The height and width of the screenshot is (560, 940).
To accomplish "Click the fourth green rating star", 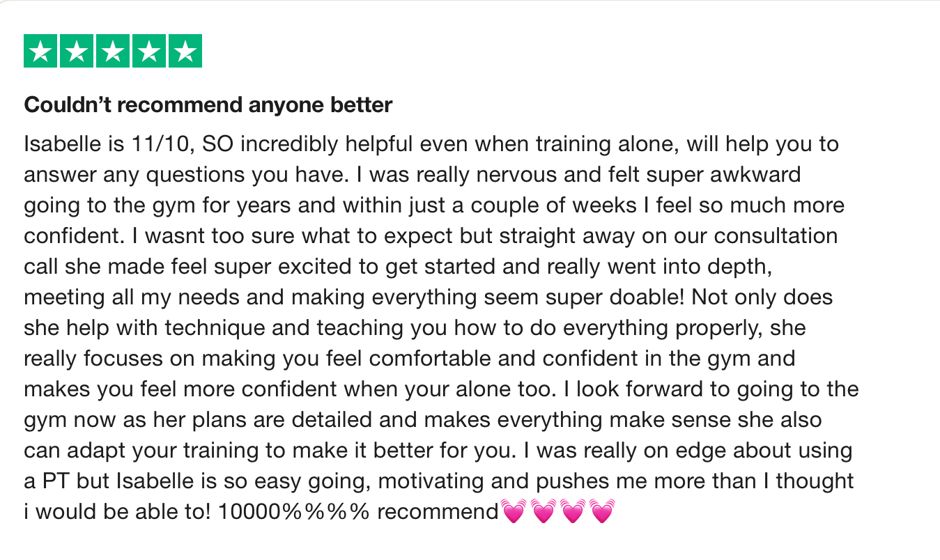I will (x=149, y=50).
